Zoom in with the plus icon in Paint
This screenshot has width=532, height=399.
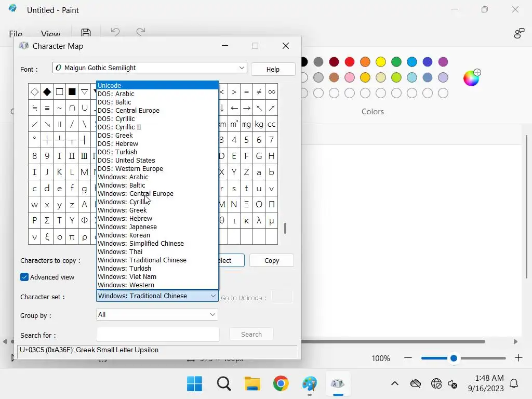click(518, 358)
